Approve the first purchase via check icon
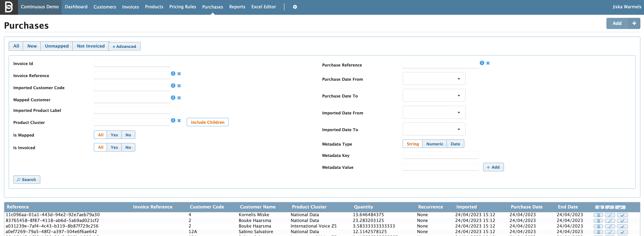Screen dimensions: 644x236 point(622,215)
